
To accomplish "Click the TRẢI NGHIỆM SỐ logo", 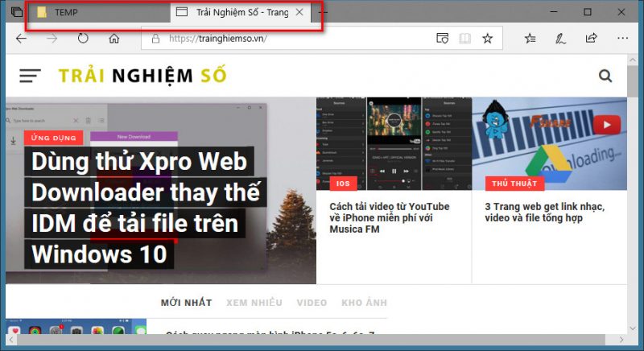I will [142, 76].
